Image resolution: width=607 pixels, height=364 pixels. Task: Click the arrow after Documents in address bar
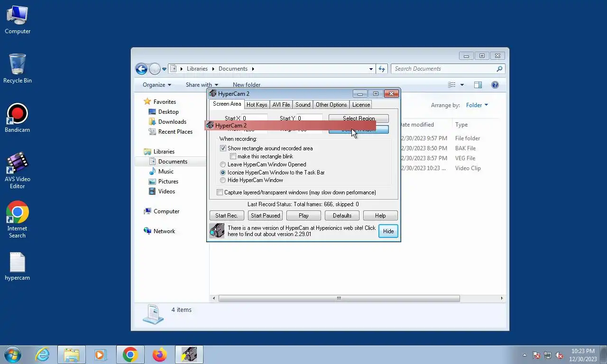pos(253,69)
